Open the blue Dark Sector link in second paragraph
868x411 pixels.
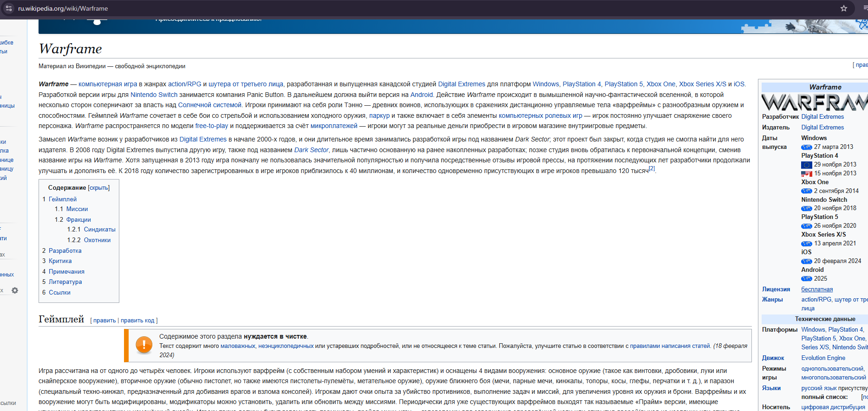tap(312, 150)
